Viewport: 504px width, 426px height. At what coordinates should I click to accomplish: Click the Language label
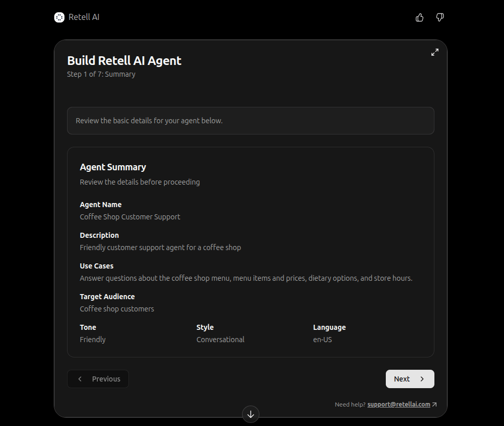coord(330,327)
